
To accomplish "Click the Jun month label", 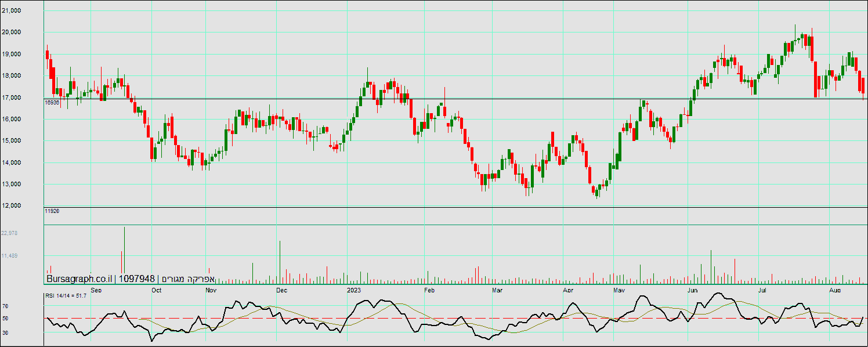I will pyautogui.click(x=692, y=289).
